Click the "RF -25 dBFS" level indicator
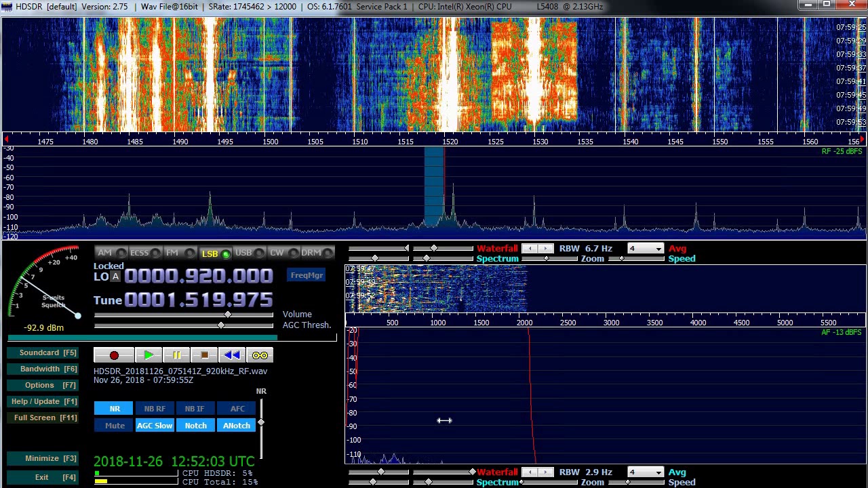This screenshot has width=868, height=488. [x=842, y=151]
